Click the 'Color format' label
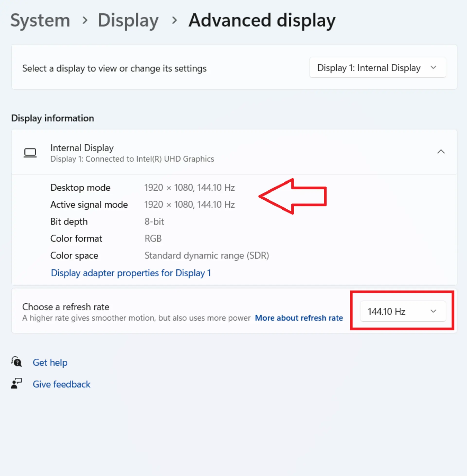 pos(76,239)
